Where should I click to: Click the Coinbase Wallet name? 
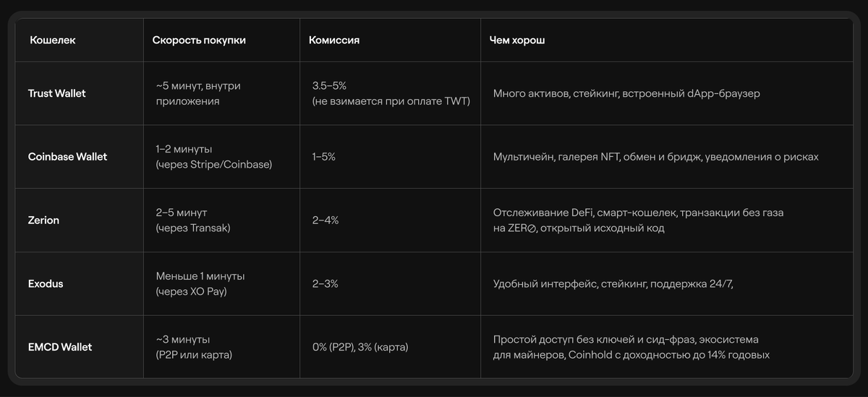67,157
